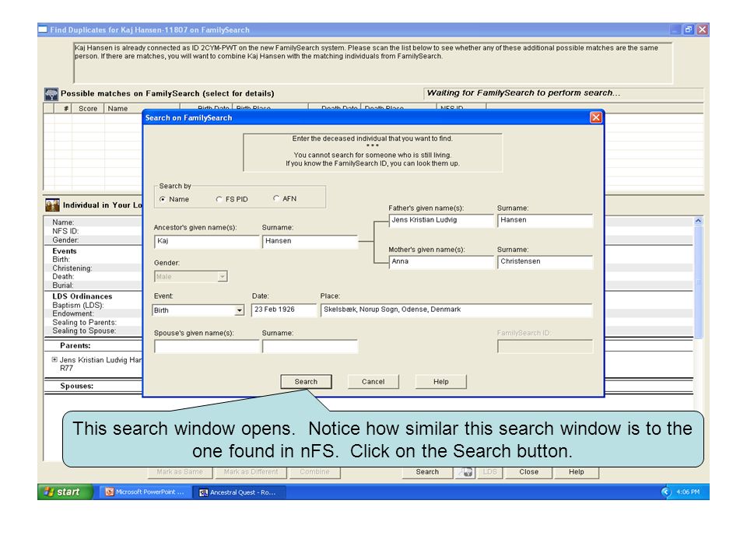Screen dimensions: 747x560
Task: Click the Sealing to Spouse: label
Action: 84,331
